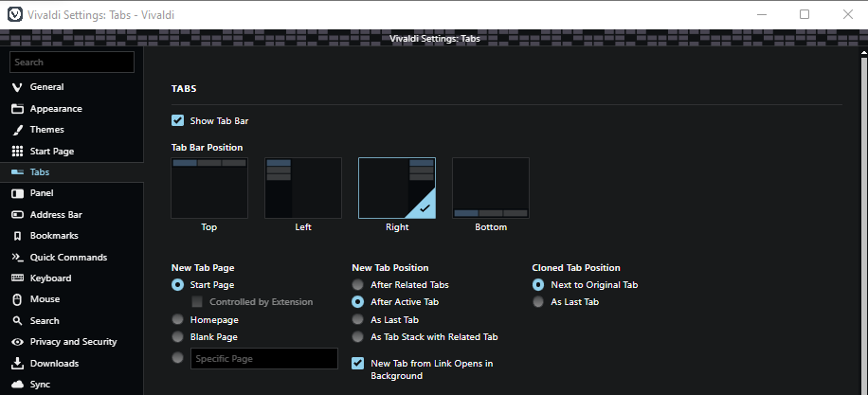The width and height of the screenshot is (868, 395).
Task: Set tab bar position to Left thumbnail
Action: pos(303,189)
